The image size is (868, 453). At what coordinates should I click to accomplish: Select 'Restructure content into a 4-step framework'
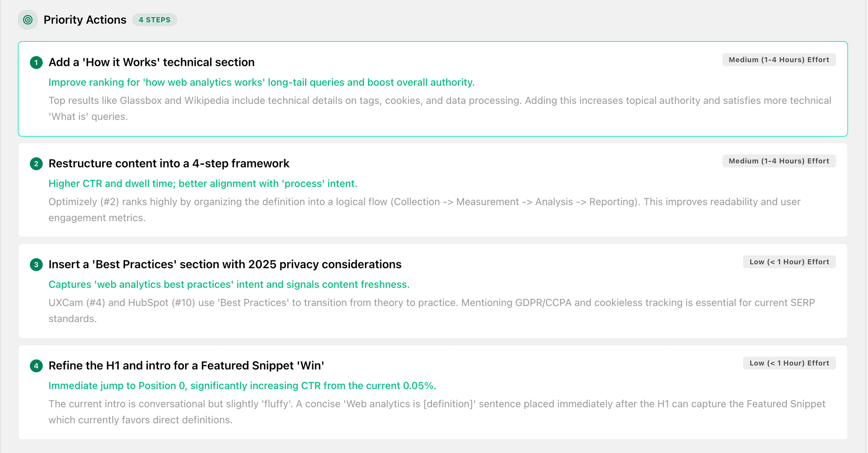click(x=169, y=163)
